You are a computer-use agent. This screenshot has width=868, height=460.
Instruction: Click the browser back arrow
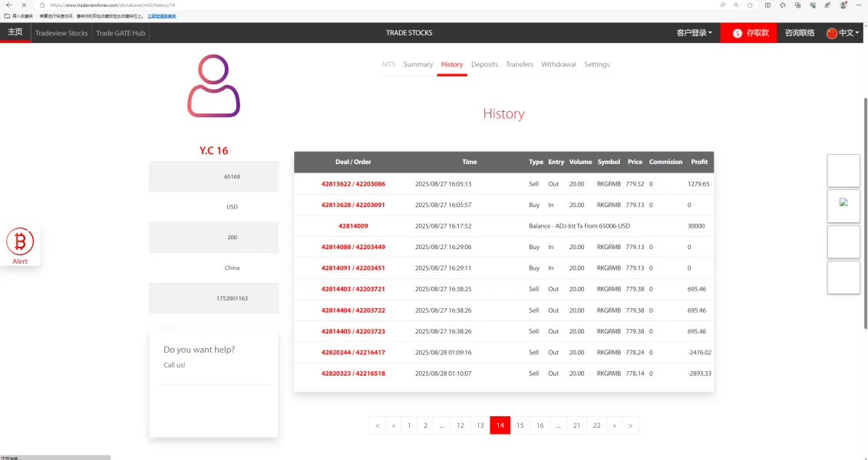[9, 5]
